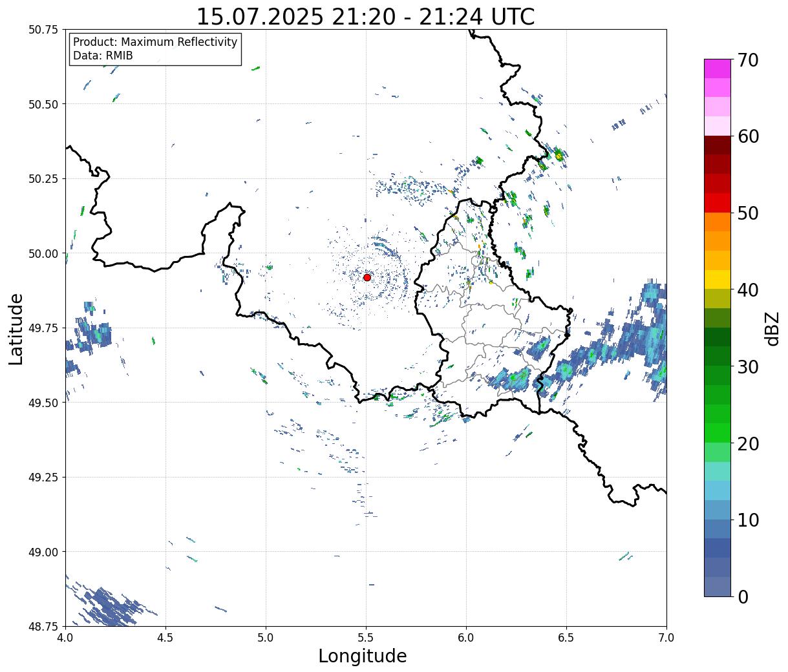This screenshot has height=672, width=788.
Task: Click the orange colorbar swatch below 50
Action: pos(718,222)
